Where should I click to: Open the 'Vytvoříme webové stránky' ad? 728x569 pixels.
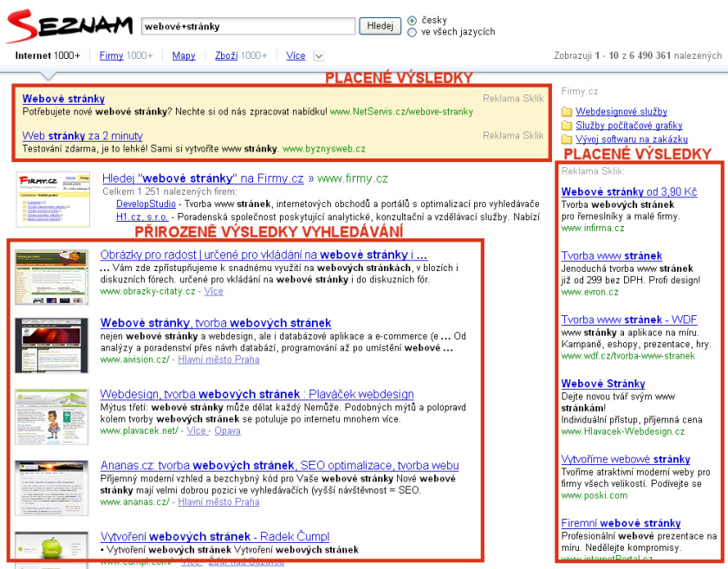tap(626, 460)
